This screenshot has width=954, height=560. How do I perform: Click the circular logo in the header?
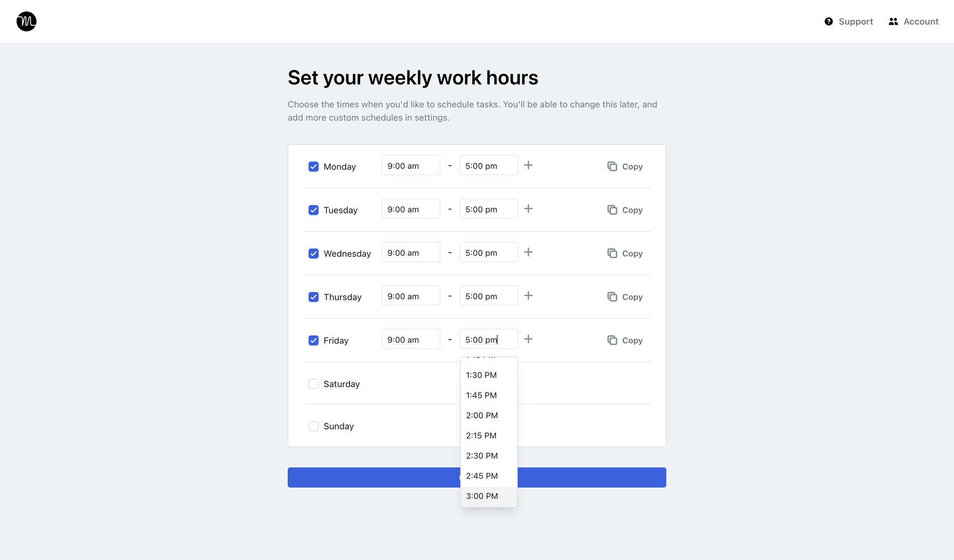point(26,21)
